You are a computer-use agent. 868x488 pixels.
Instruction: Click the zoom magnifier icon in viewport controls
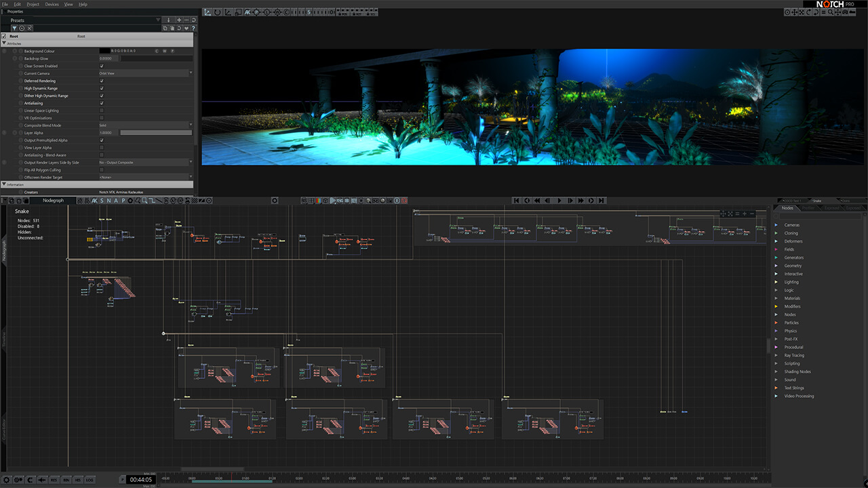[x=831, y=12]
